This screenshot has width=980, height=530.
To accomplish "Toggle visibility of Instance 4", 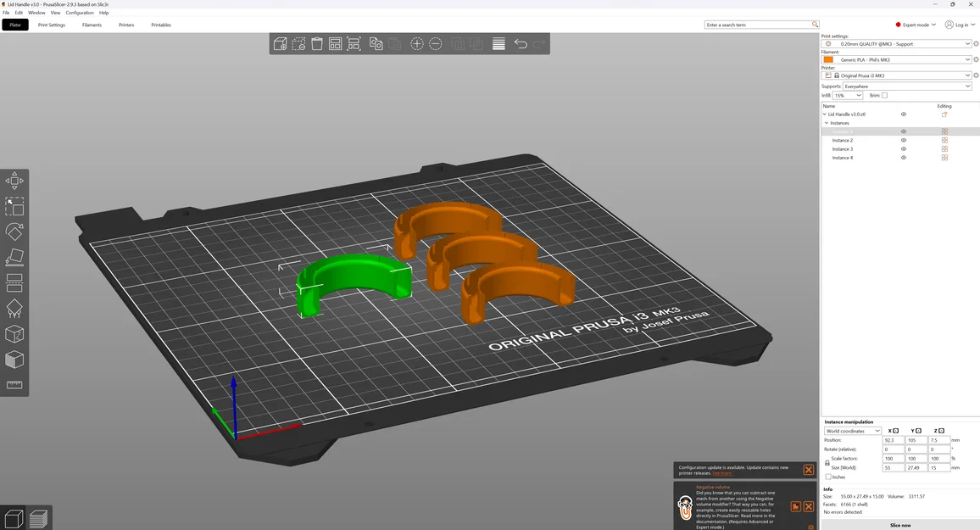I will (x=903, y=158).
